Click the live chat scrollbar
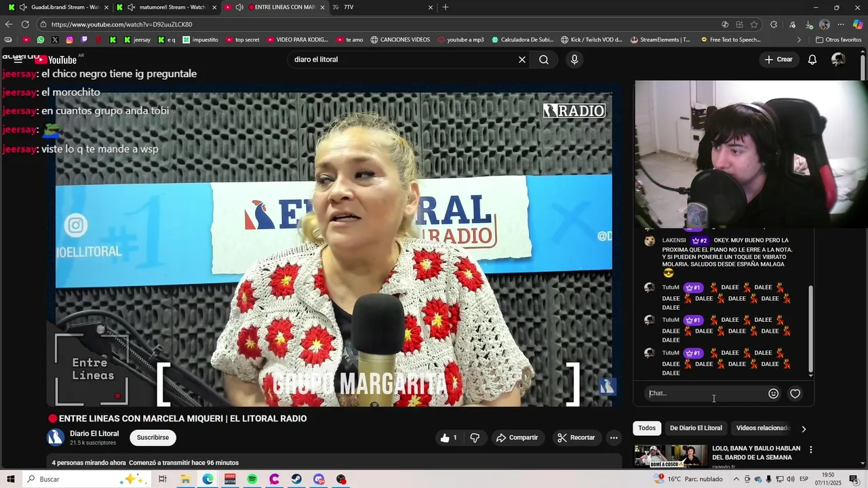The height and width of the screenshot is (488, 868). tap(811, 329)
